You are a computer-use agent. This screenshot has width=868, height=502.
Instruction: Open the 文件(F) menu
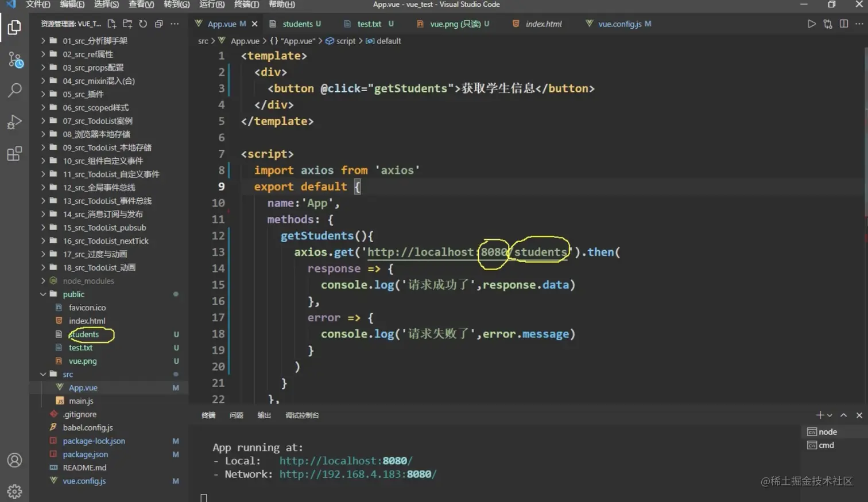tap(38, 4)
